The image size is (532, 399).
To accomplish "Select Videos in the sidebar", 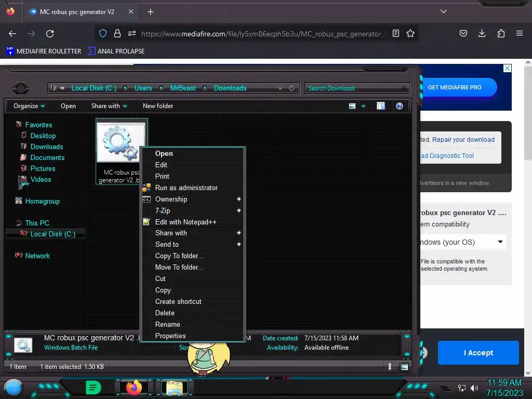I will coord(41,179).
